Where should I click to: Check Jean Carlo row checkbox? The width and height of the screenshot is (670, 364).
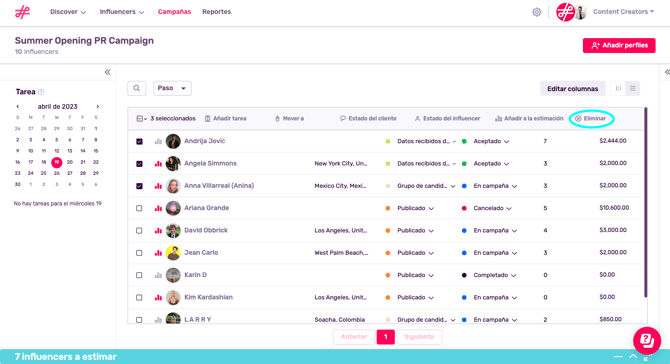coord(139,253)
